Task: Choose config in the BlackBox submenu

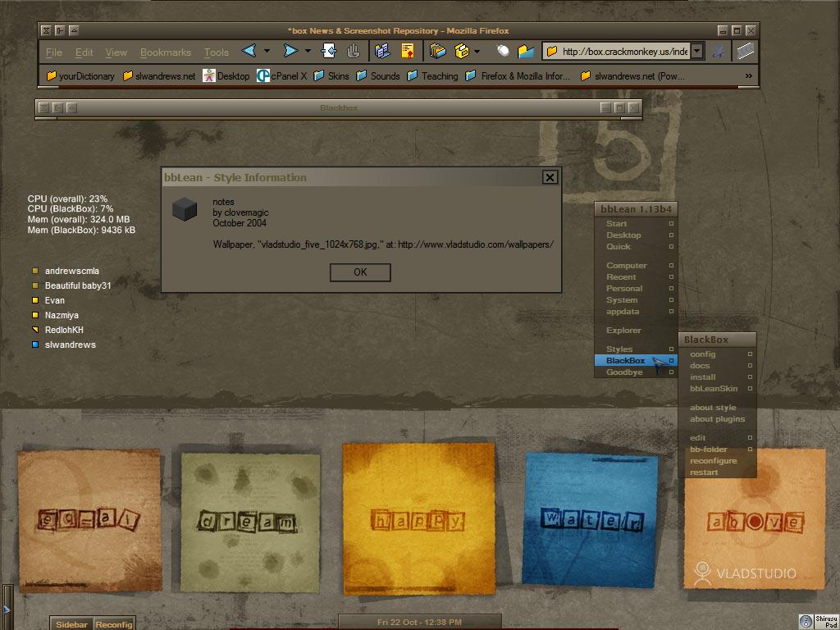Action: pos(717,354)
